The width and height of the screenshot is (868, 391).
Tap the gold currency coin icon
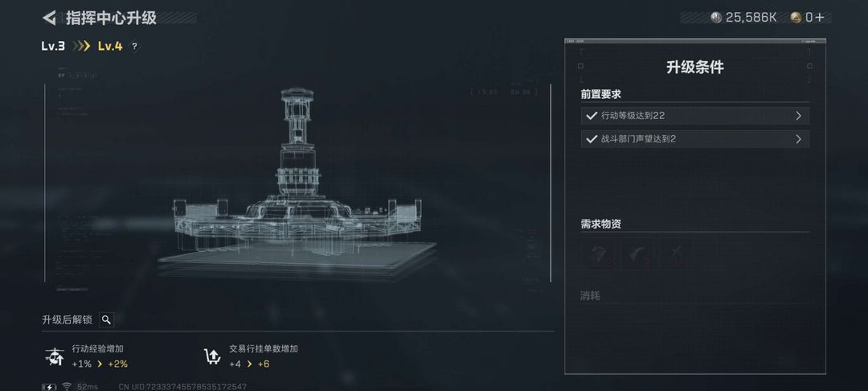[796, 18]
